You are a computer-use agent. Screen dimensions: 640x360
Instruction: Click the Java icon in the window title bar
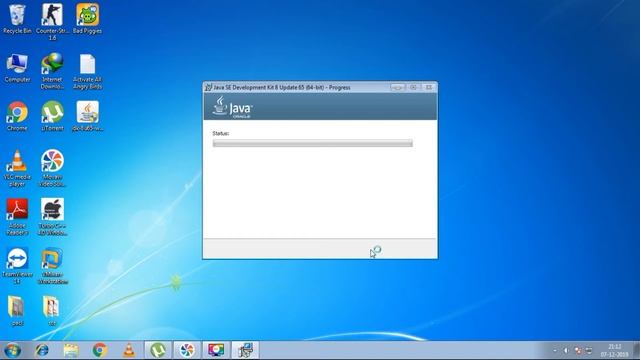coord(209,87)
